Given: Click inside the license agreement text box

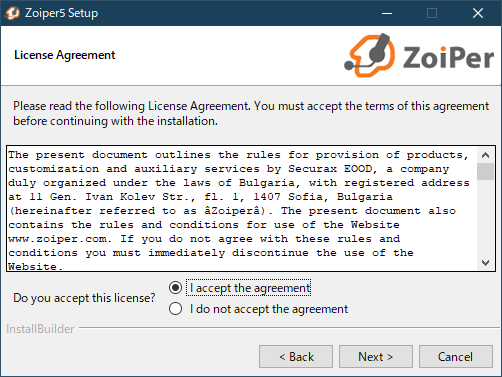Looking at the screenshot, I should pyautogui.click(x=242, y=209).
